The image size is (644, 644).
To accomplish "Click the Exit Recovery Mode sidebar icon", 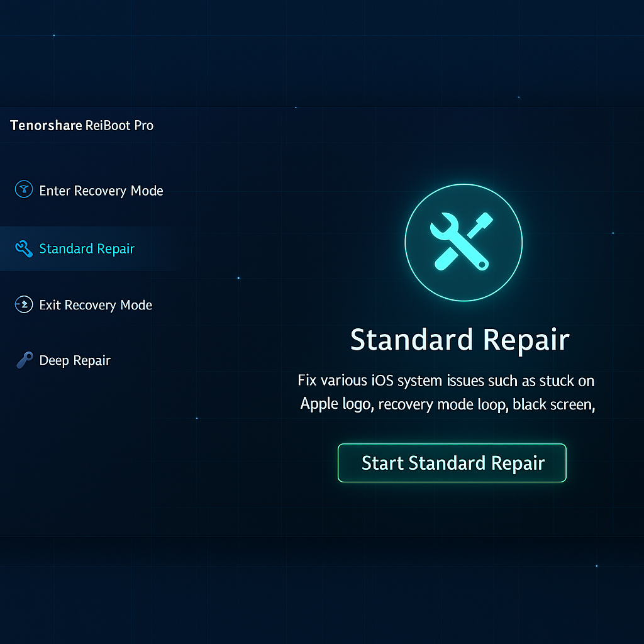I will pyautogui.click(x=23, y=305).
